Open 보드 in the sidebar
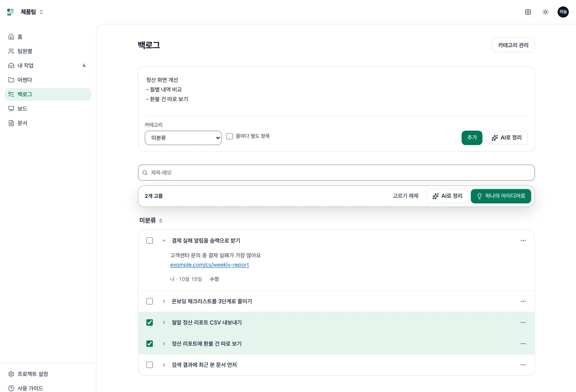This screenshot has width=576, height=392. click(x=48, y=109)
